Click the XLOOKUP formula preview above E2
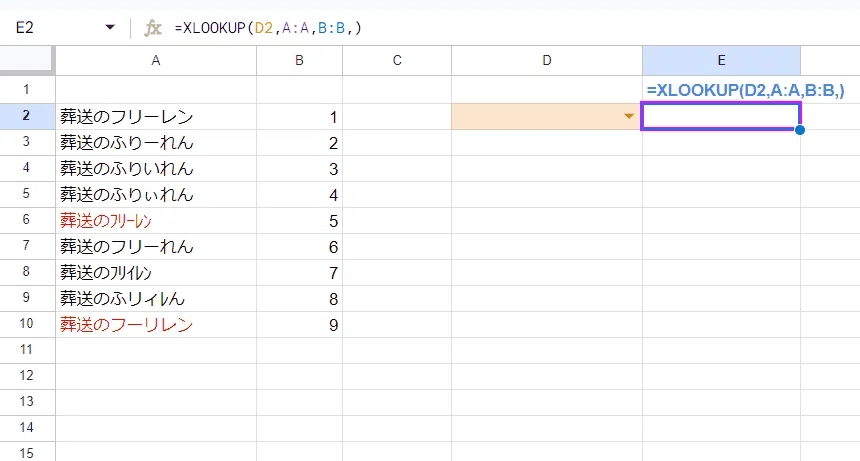 click(x=745, y=90)
